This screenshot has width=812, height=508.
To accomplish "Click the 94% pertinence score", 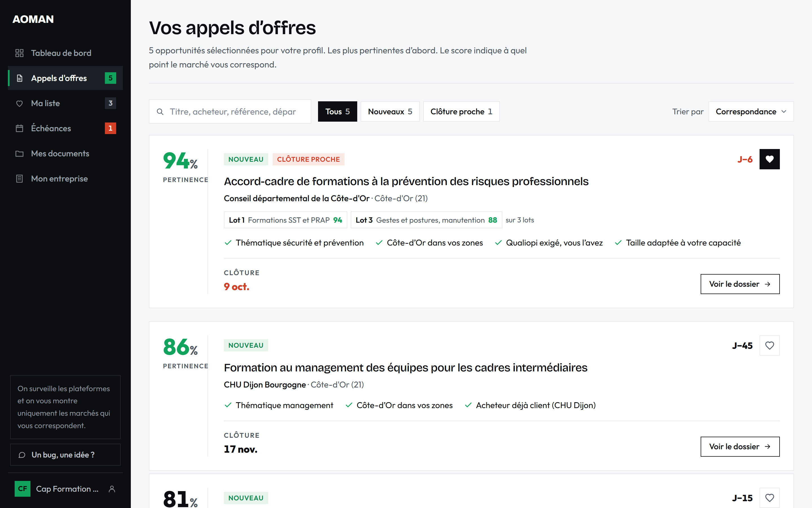I will click(x=180, y=160).
